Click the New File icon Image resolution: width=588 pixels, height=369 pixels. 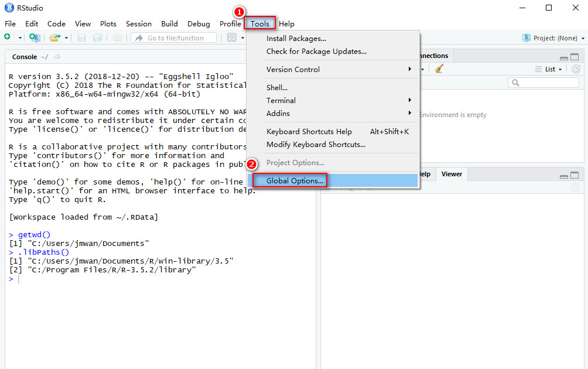coord(7,37)
